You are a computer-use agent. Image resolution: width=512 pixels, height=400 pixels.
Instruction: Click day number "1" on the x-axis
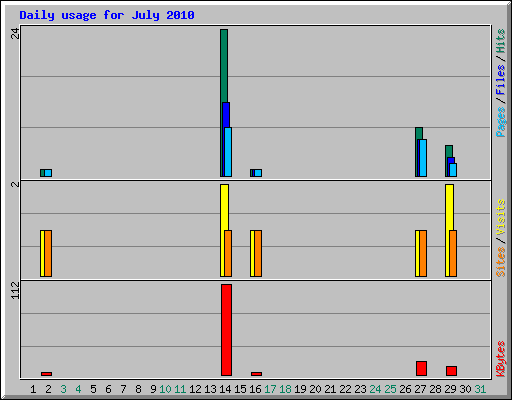pyautogui.click(x=33, y=389)
